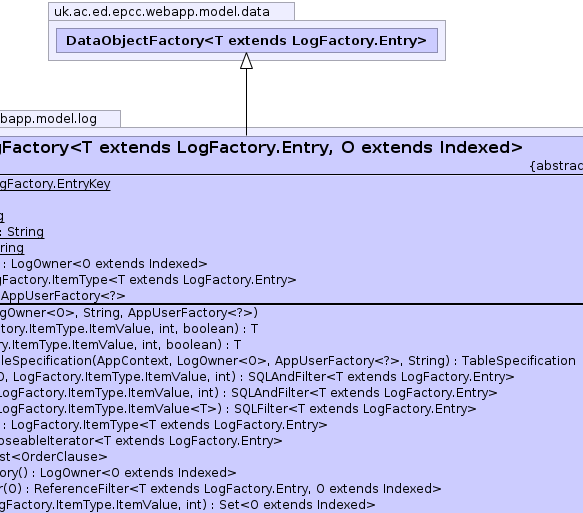Click the DataObjectFactory class box
This screenshot has height=513, width=583.
point(247,41)
